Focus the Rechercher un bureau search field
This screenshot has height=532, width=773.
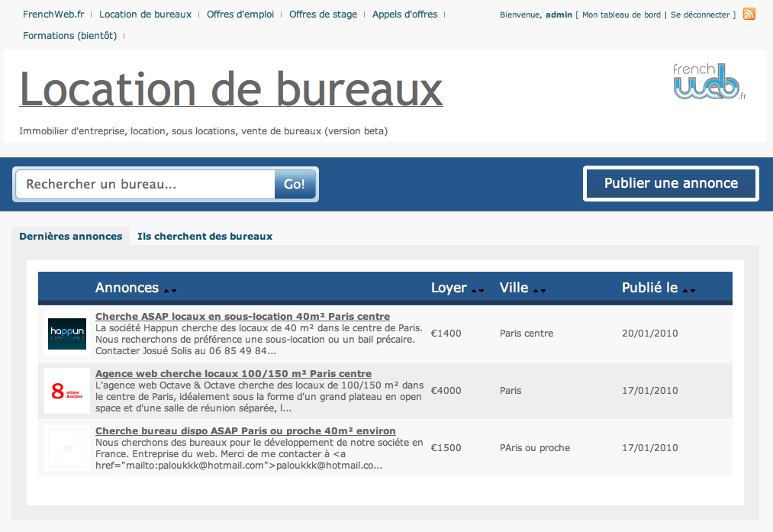[x=146, y=184]
